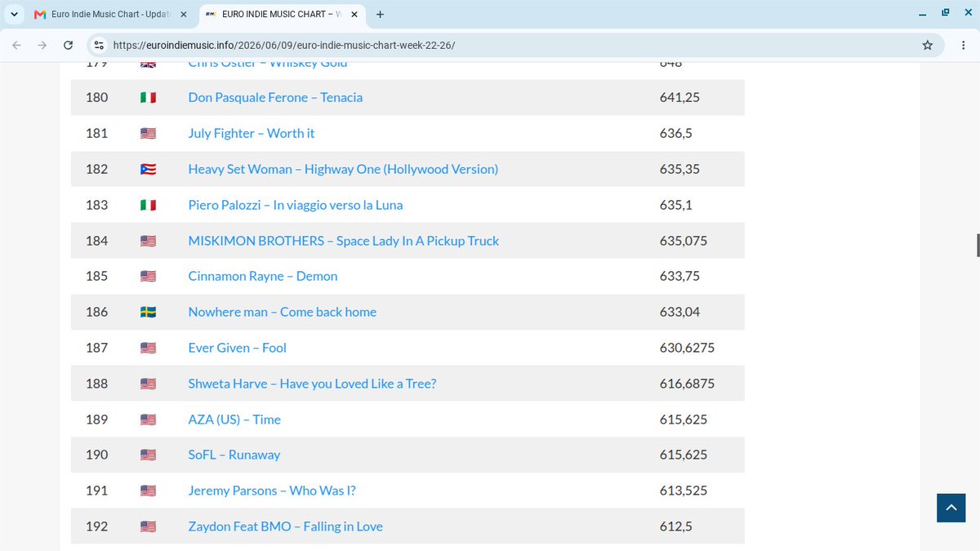Switch to the Gmail Euro Indie Music Chart tab
The image size is (980, 551).
(111, 14)
